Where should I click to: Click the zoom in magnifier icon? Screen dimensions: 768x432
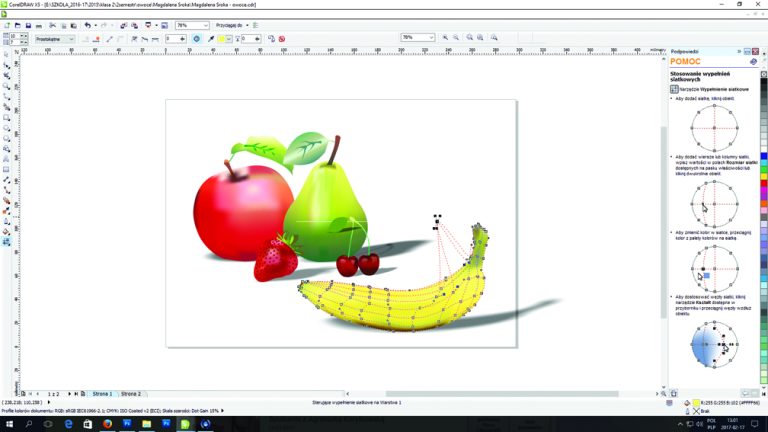(444, 38)
